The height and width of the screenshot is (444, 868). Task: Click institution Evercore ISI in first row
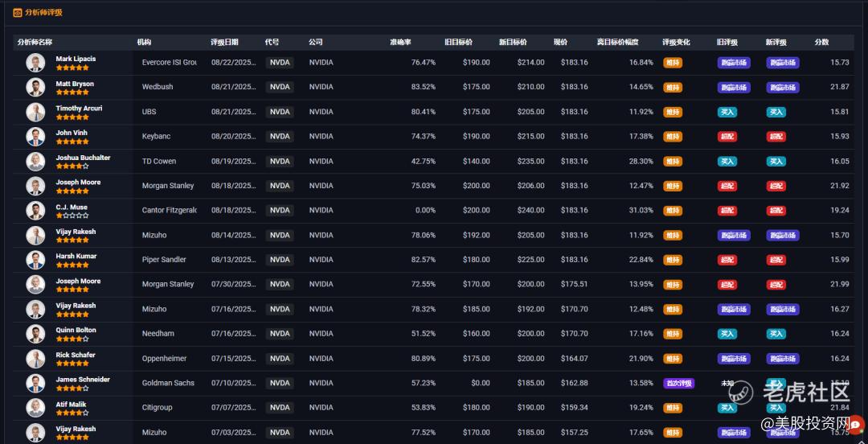(170, 63)
